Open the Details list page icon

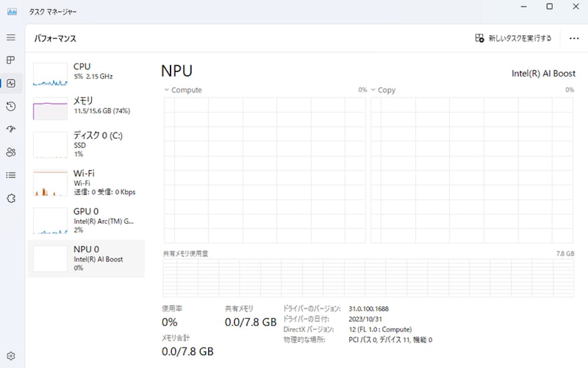tap(11, 175)
